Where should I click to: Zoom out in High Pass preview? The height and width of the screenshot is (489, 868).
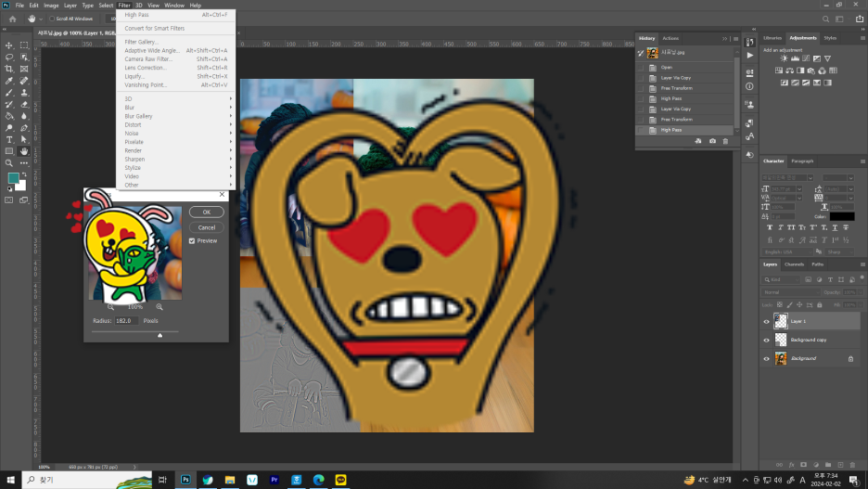tap(110, 307)
